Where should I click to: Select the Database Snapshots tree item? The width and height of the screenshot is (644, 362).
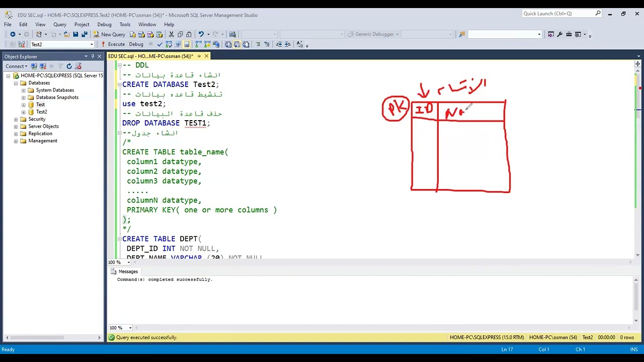click(57, 98)
